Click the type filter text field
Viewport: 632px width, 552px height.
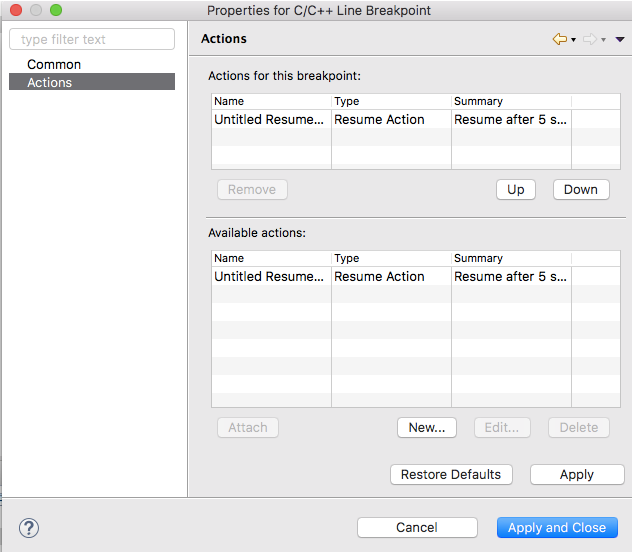click(92, 40)
